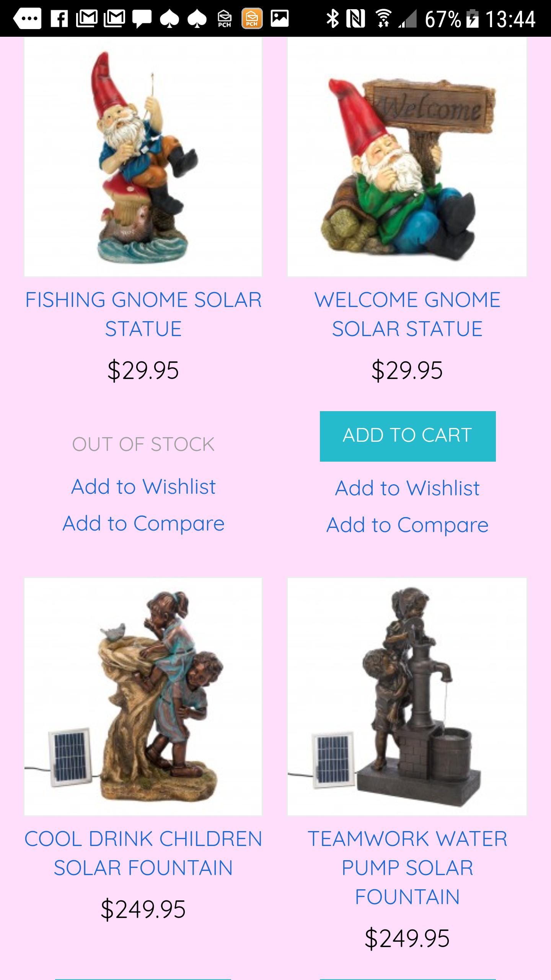Add Fishing Gnome to Compare
The image size is (551, 980).
click(143, 523)
